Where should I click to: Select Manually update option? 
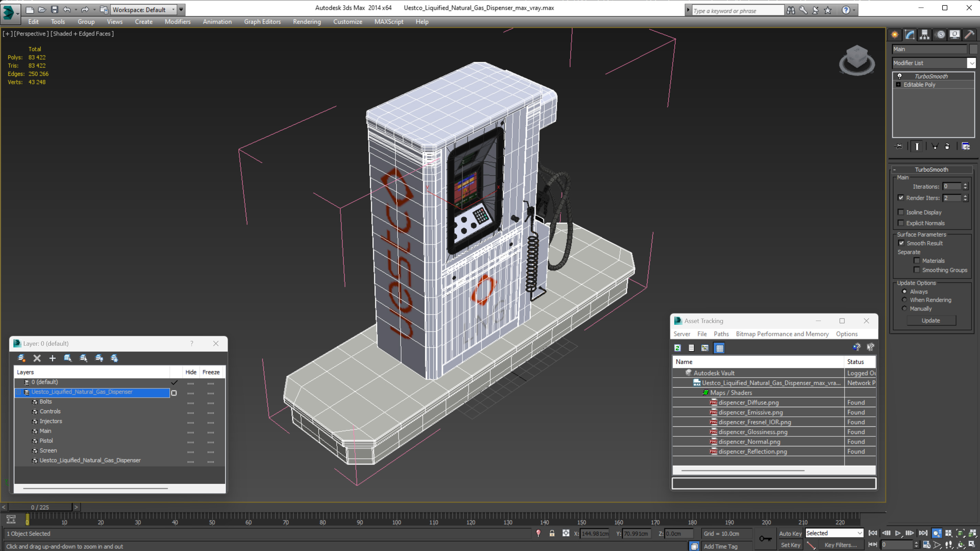[905, 308]
